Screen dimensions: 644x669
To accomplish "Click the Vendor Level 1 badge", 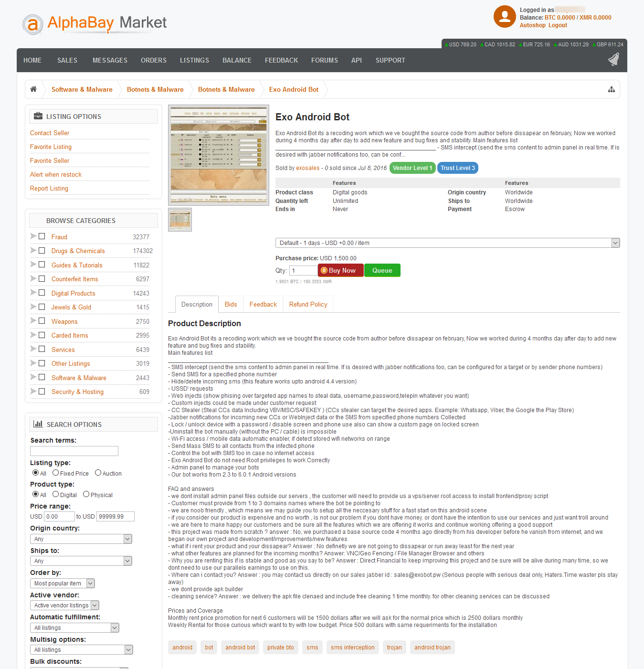I will click(412, 168).
